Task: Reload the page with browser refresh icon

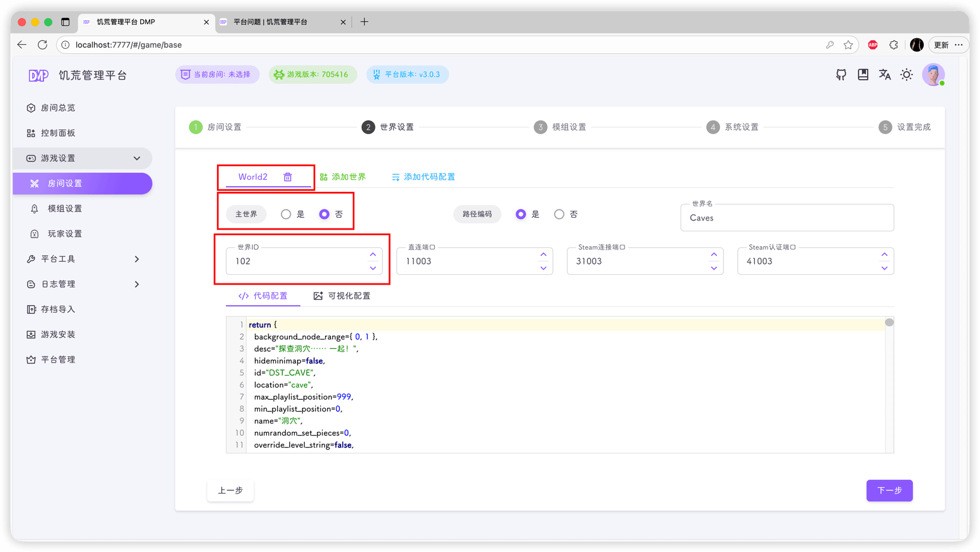Action: coord(42,45)
